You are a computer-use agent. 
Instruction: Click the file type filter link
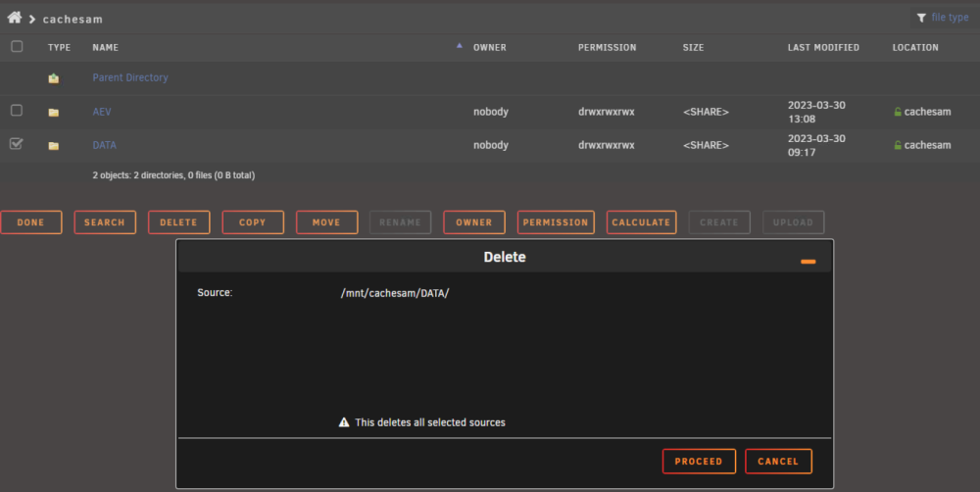tap(950, 18)
